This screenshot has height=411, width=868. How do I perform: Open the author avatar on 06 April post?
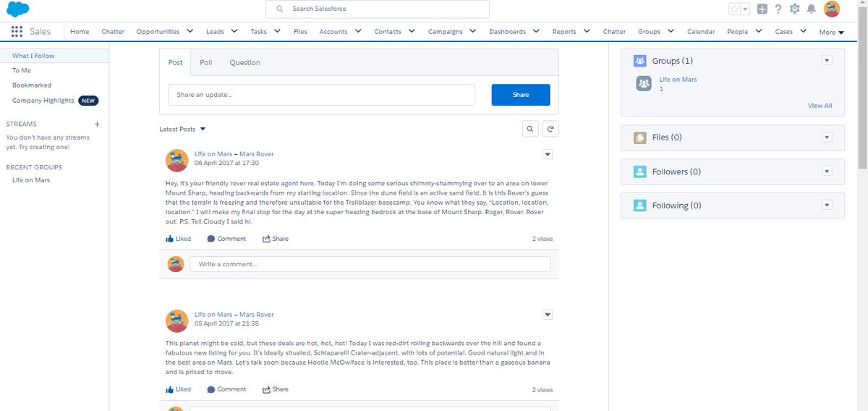click(x=177, y=160)
